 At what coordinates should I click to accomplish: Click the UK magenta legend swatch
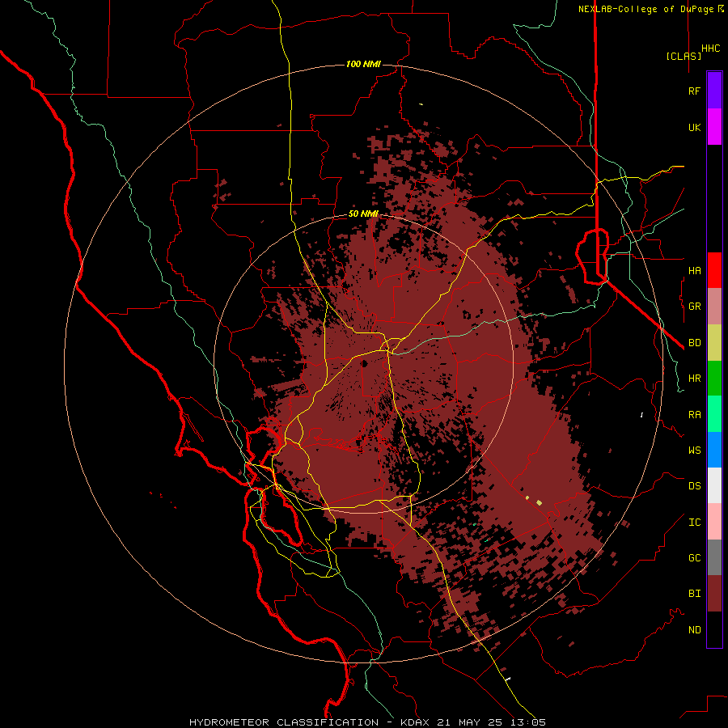(714, 126)
